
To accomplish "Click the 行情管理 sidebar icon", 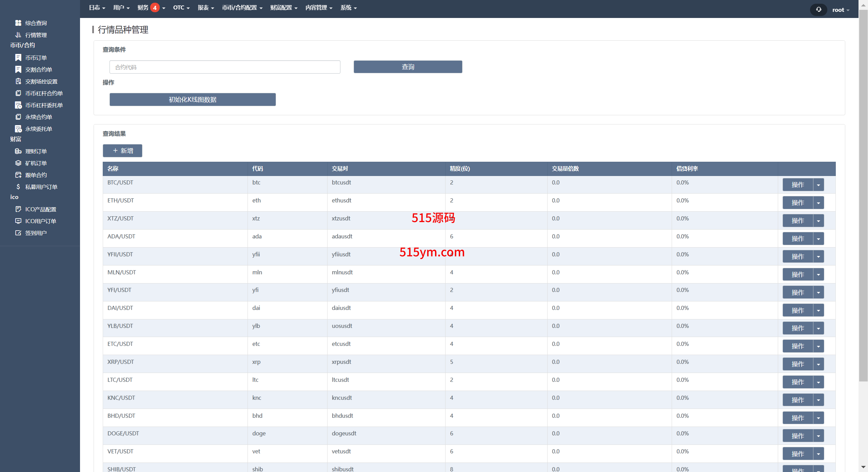I will point(18,35).
